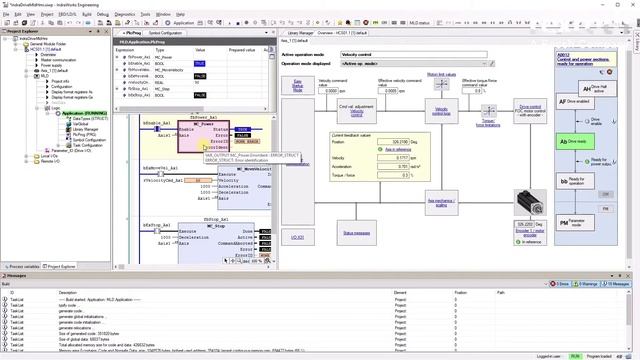Click the arrow pointer tool in the ladder editor footer
Viewport: 640px width, 360px height.
coord(226,261)
